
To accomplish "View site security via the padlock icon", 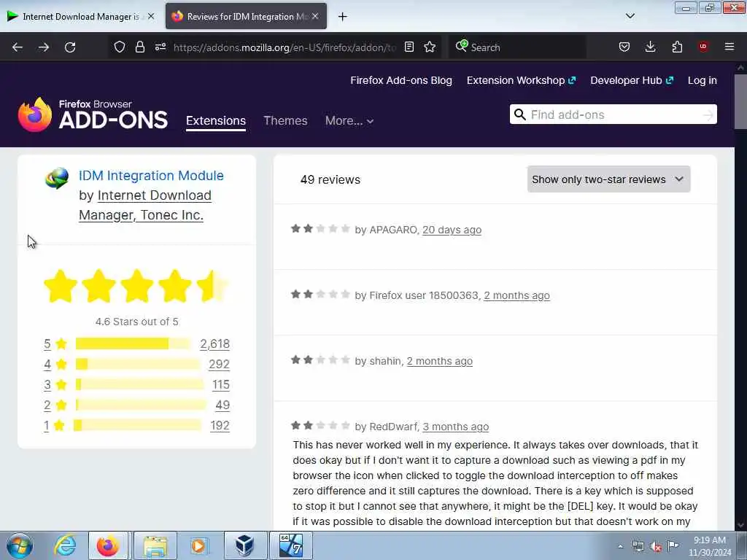I will (139, 47).
